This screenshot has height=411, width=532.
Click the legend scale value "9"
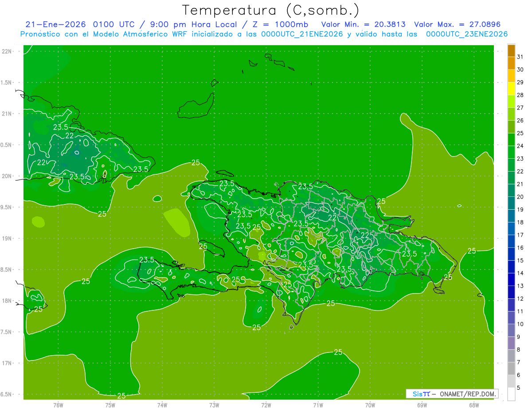[x=519, y=337]
